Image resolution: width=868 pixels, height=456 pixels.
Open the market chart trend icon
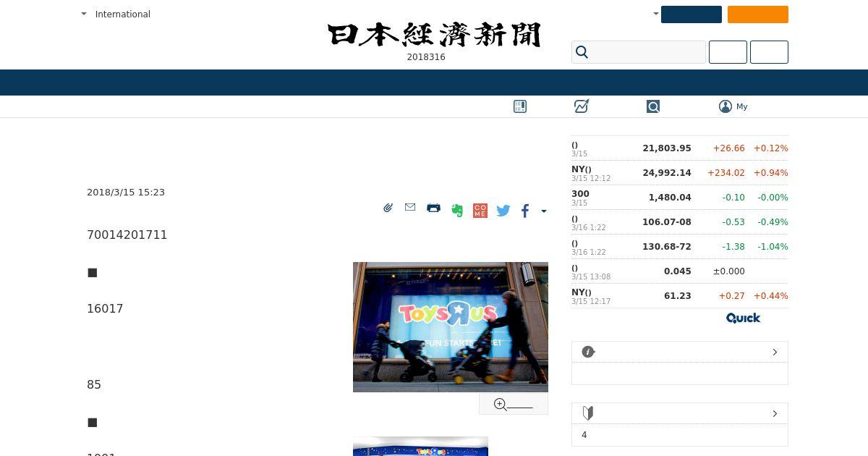(582, 106)
